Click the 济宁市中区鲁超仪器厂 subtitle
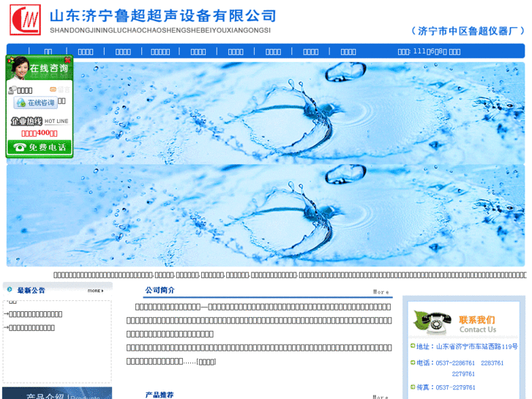 [x=468, y=31]
